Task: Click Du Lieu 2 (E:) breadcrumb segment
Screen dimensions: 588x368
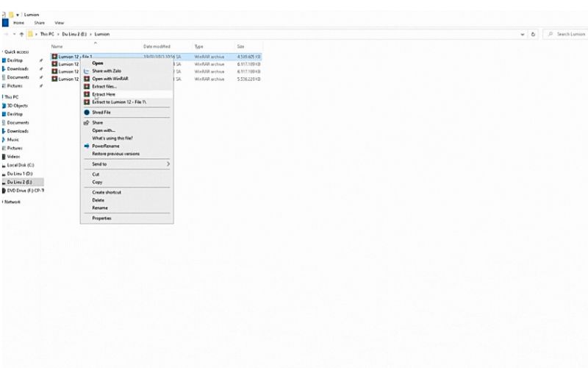Action: pos(74,34)
